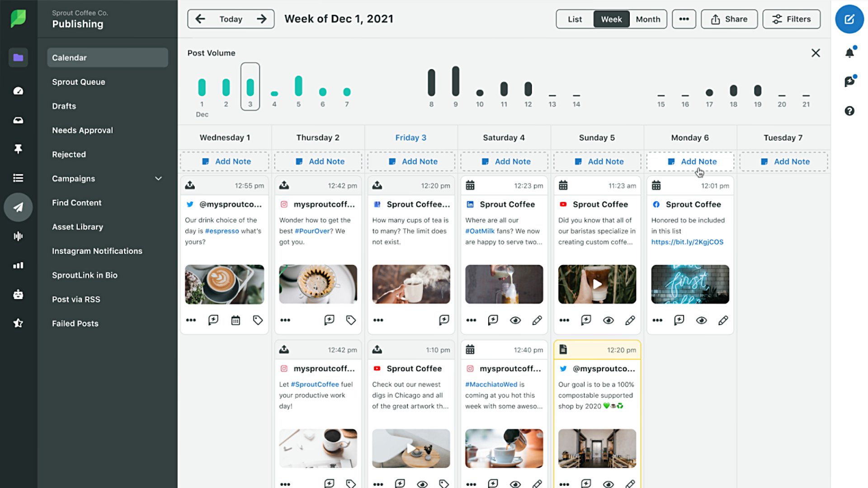Open the bot robot sidebar icon
868x488 pixels.
pyautogui.click(x=18, y=295)
